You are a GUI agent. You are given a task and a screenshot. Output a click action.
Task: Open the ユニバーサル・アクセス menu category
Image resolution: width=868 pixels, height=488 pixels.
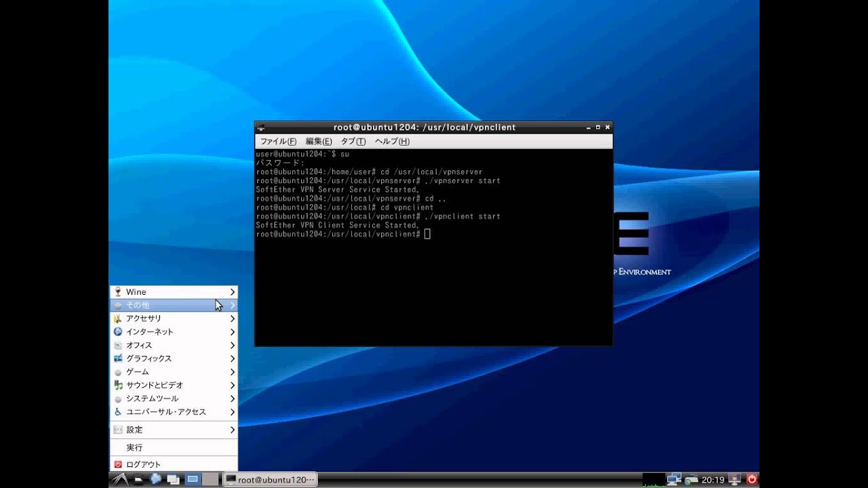pyautogui.click(x=174, y=412)
